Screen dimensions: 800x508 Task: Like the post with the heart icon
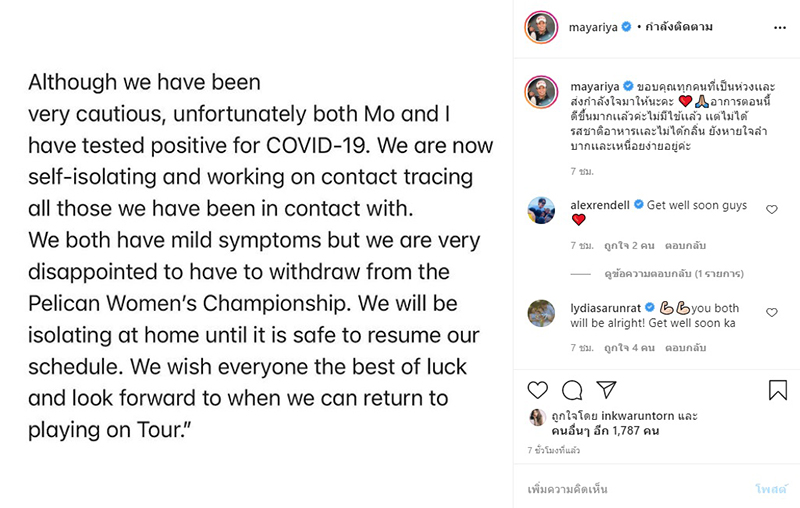(x=538, y=390)
